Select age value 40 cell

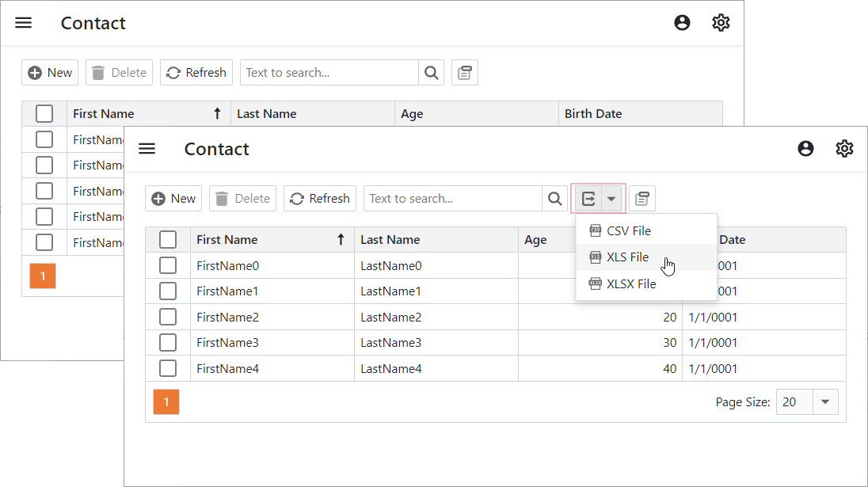coord(600,368)
